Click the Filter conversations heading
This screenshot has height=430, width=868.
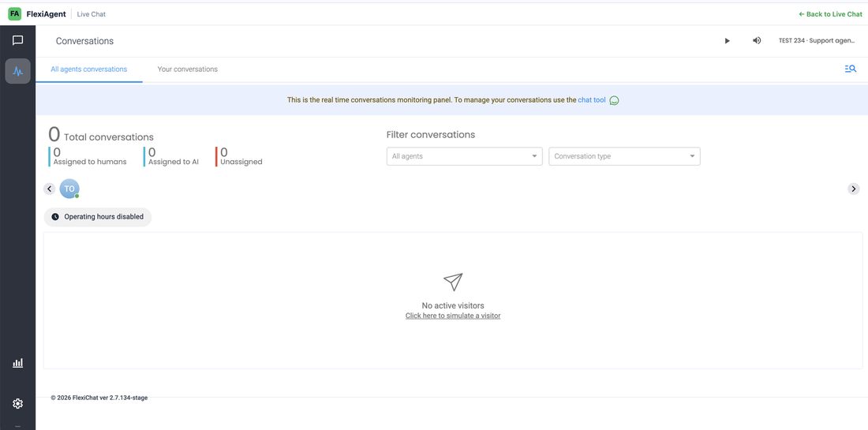click(x=431, y=134)
